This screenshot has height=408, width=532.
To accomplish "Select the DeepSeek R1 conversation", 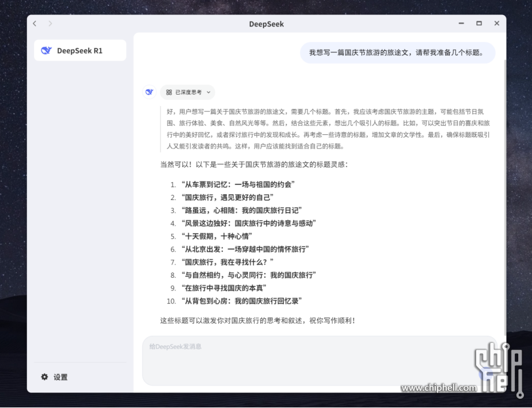I will (x=80, y=51).
